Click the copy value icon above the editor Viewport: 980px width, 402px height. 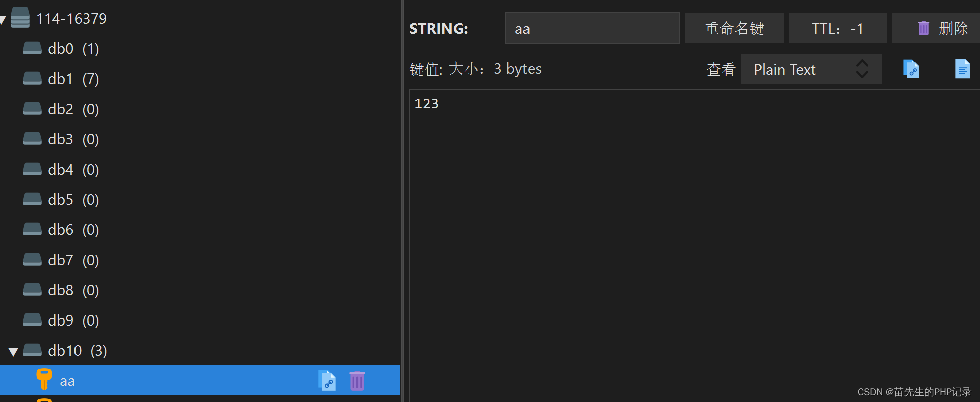(x=911, y=69)
